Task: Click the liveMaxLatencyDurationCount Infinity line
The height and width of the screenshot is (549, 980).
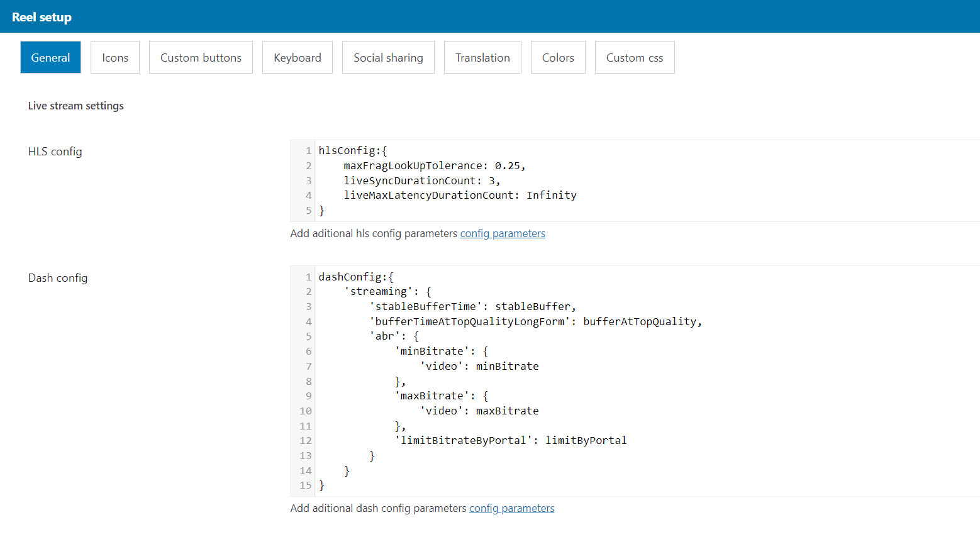Action: pos(460,196)
